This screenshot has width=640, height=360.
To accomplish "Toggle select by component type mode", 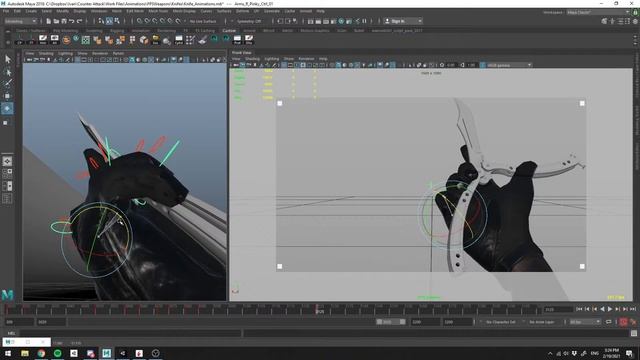I will click(117, 21).
